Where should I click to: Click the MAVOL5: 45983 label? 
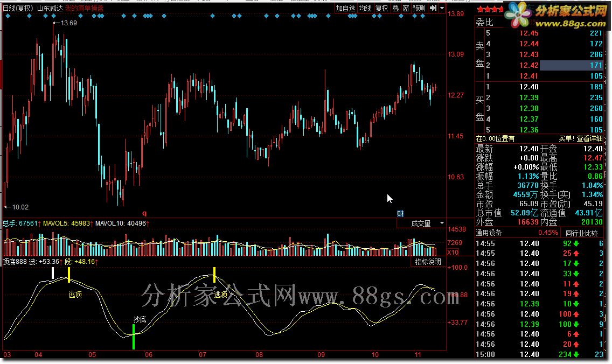68,223
